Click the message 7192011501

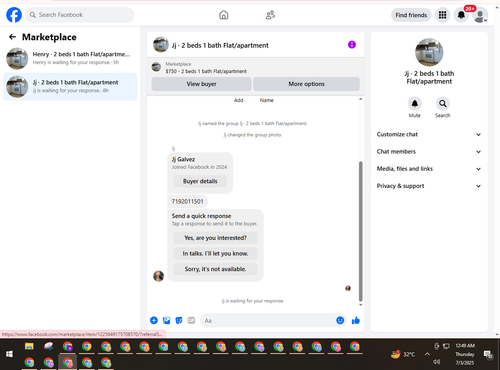tap(187, 201)
